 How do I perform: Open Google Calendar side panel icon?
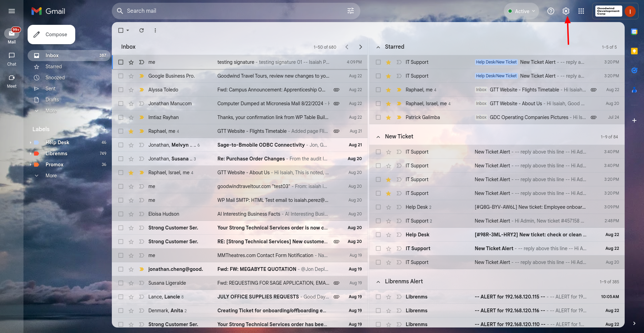[x=634, y=32]
